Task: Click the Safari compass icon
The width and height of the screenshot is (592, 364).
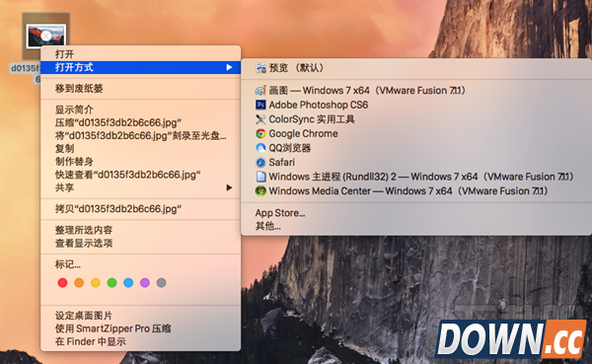Action: (x=260, y=163)
